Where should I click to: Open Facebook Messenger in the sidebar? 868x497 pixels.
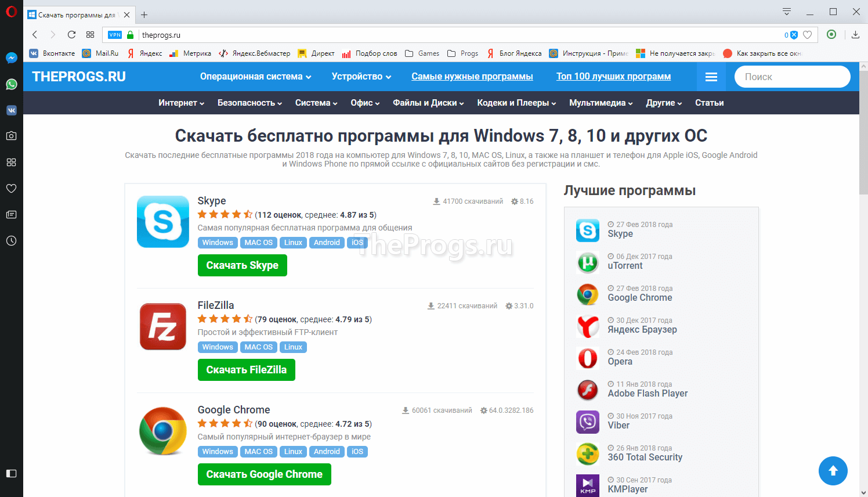point(11,58)
